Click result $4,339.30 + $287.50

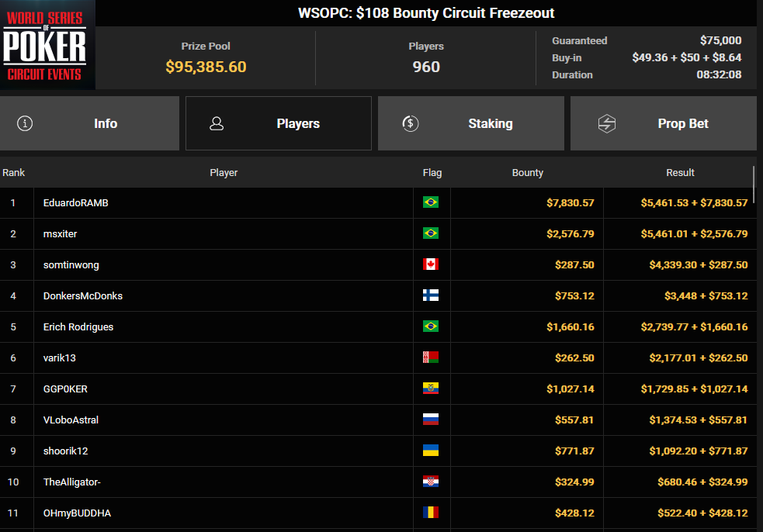coord(699,265)
